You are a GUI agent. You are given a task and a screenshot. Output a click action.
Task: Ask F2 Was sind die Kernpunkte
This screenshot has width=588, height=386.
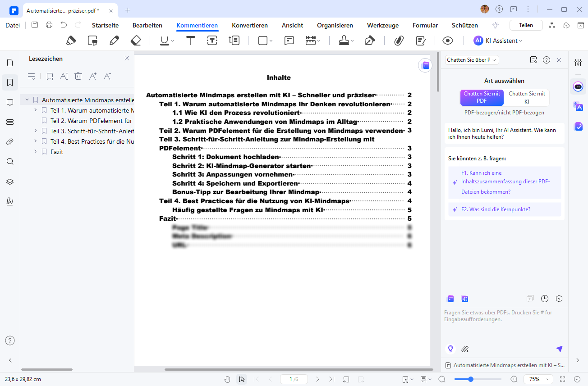click(x=505, y=209)
